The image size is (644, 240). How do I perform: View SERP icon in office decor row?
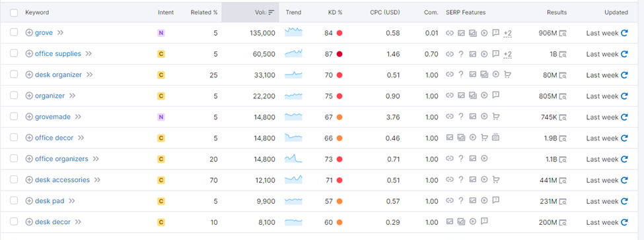point(563,138)
